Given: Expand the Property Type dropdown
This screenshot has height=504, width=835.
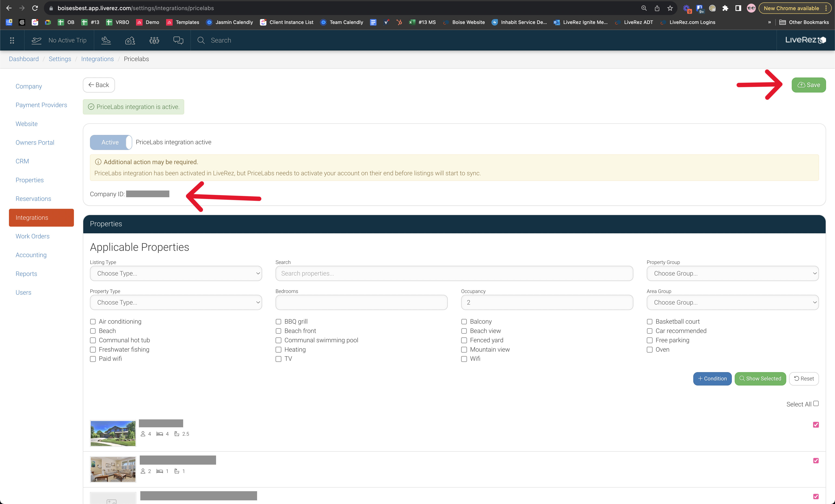Looking at the screenshot, I should pyautogui.click(x=176, y=303).
